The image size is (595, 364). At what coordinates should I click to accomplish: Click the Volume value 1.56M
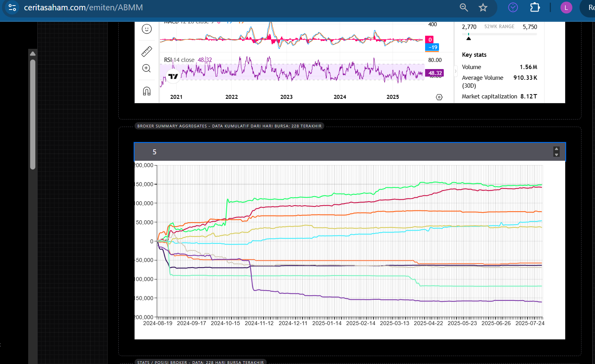coord(528,67)
